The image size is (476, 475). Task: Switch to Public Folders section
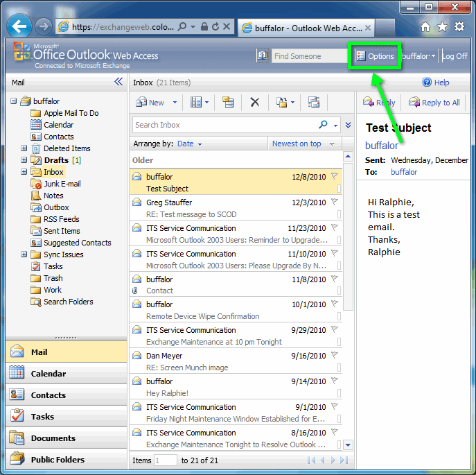[x=67, y=460]
